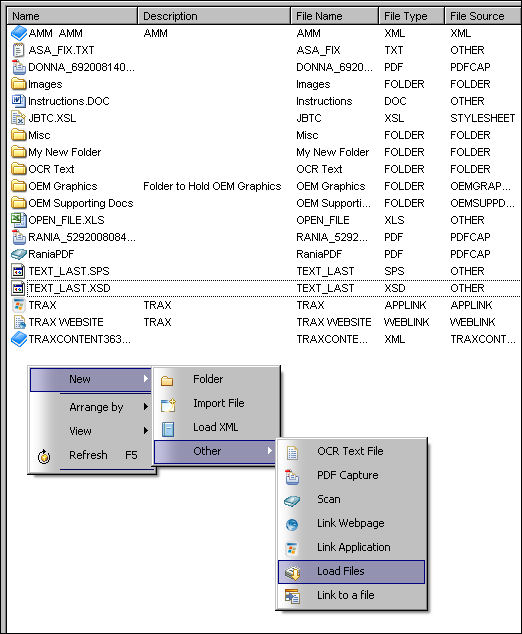522x634 pixels.
Task: Select the XLS file type cell
Action: pos(394,220)
